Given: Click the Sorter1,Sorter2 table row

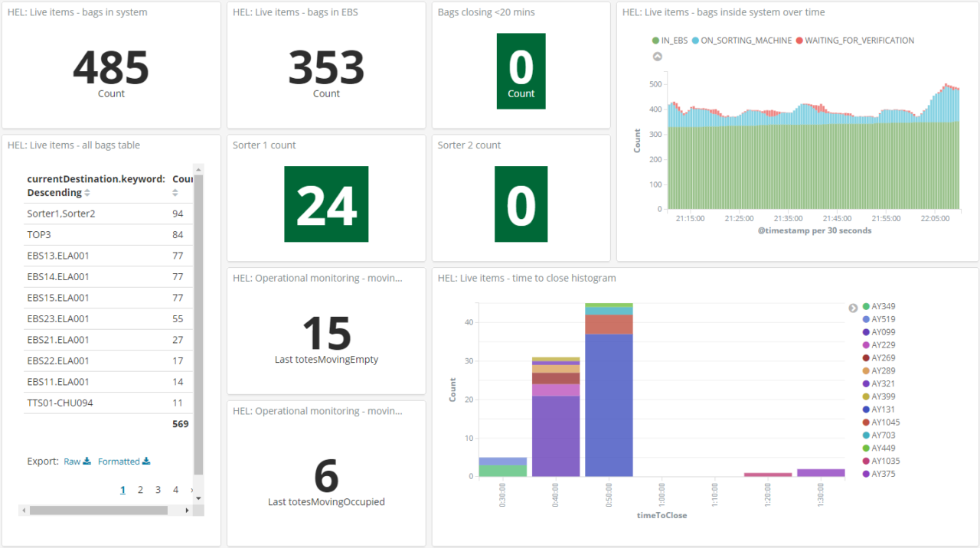Looking at the screenshot, I should pyautogui.click(x=106, y=214).
